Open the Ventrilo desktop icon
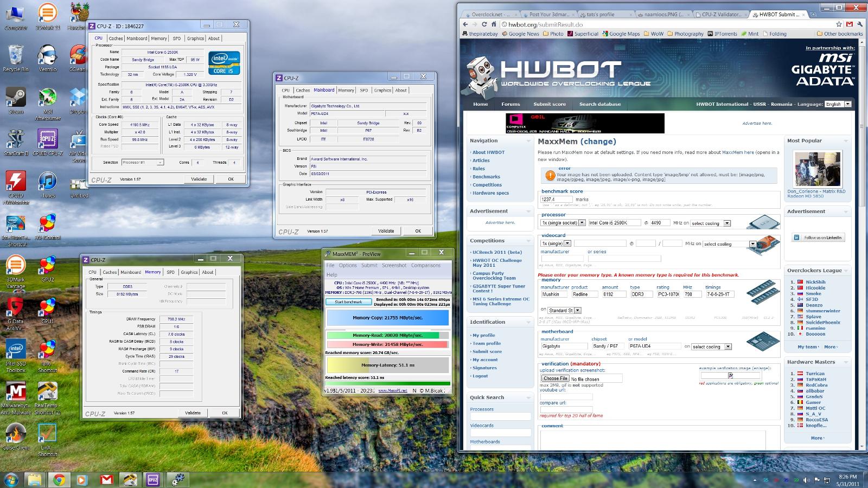 coord(48,58)
